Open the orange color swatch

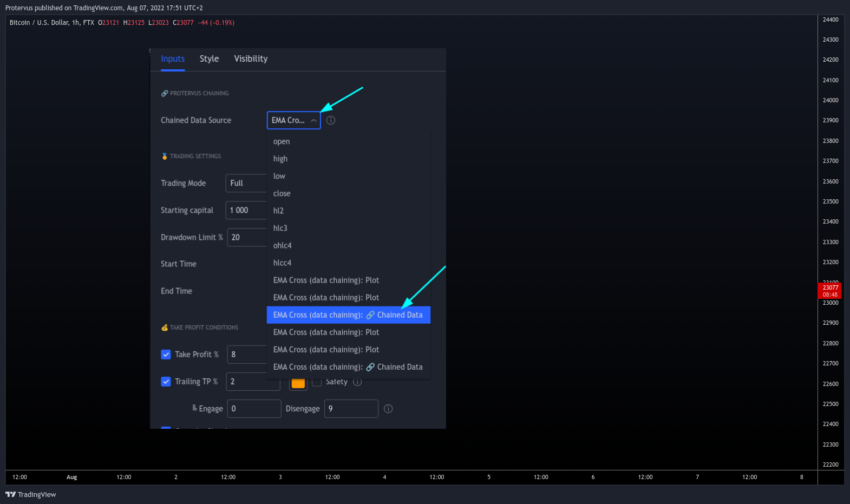298,383
